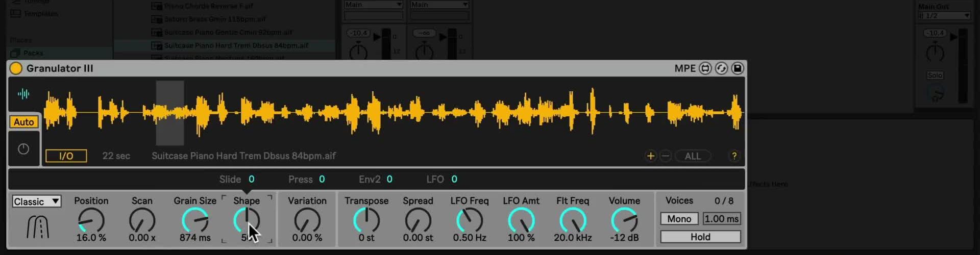This screenshot has height=255, width=980.
Task: Click the grain window shape icon
Action: 37,227
